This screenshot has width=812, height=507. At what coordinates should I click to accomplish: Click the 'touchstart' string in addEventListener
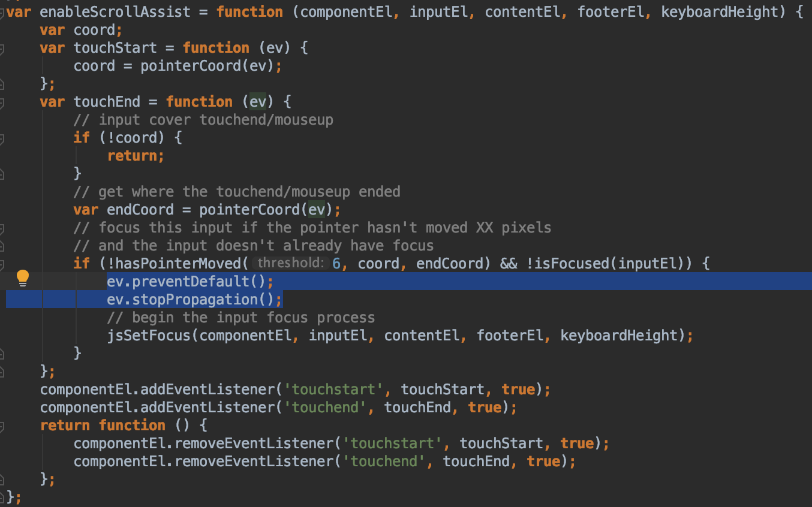tap(334, 390)
